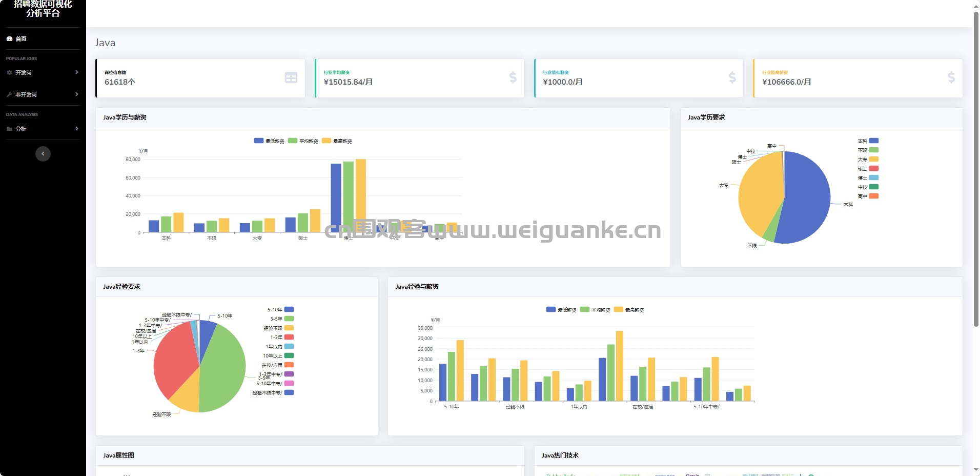Click the gear icon beside 开发岗
This screenshot has width=980, height=476.
[x=9, y=72]
